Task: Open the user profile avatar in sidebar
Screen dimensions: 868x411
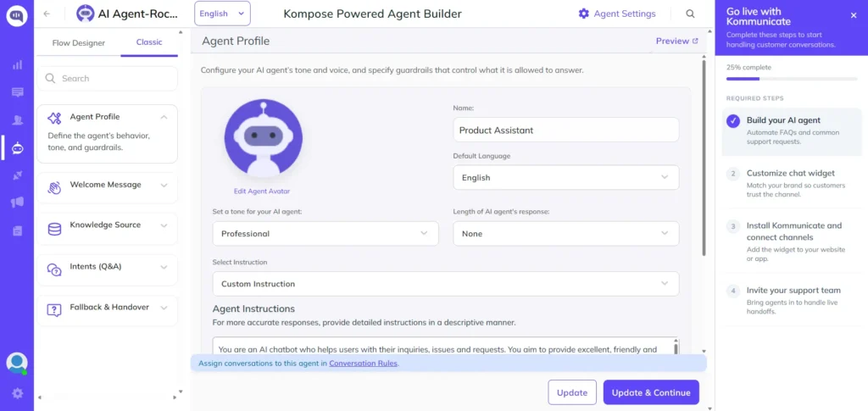Action: [17, 364]
